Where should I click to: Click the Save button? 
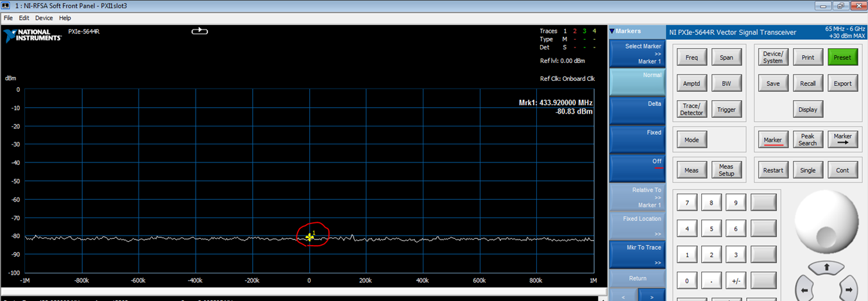[773, 83]
